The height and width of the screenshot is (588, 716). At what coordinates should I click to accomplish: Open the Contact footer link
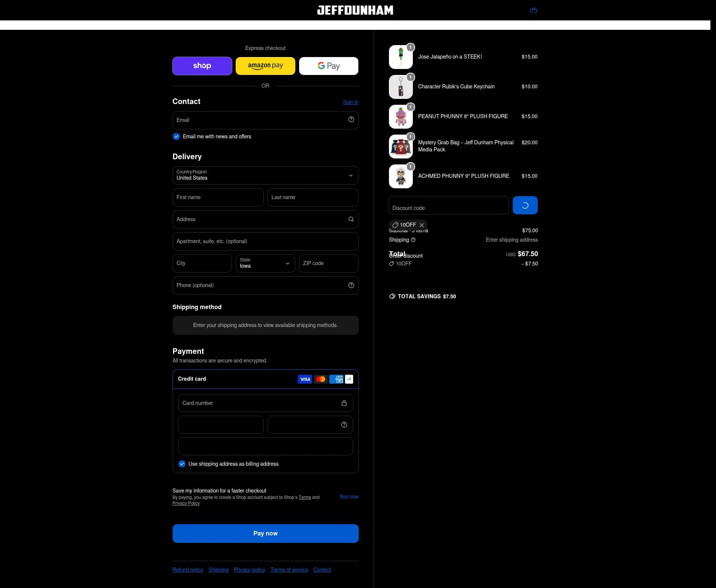[x=322, y=570]
